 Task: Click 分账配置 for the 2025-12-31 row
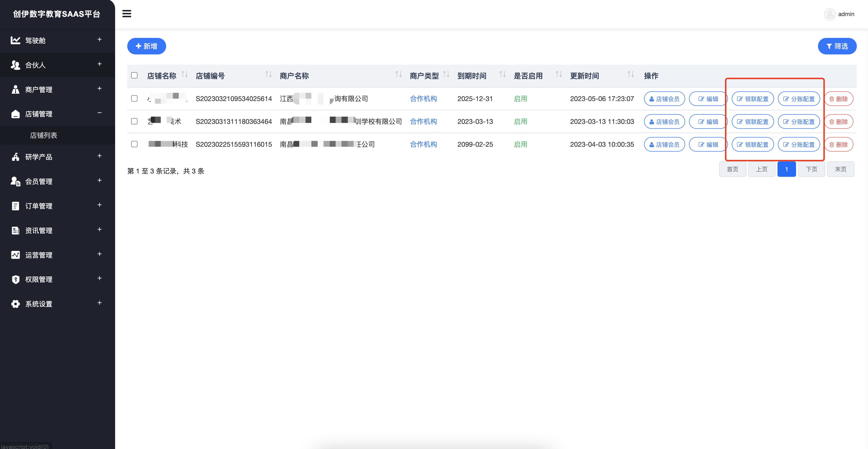point(799,99)
